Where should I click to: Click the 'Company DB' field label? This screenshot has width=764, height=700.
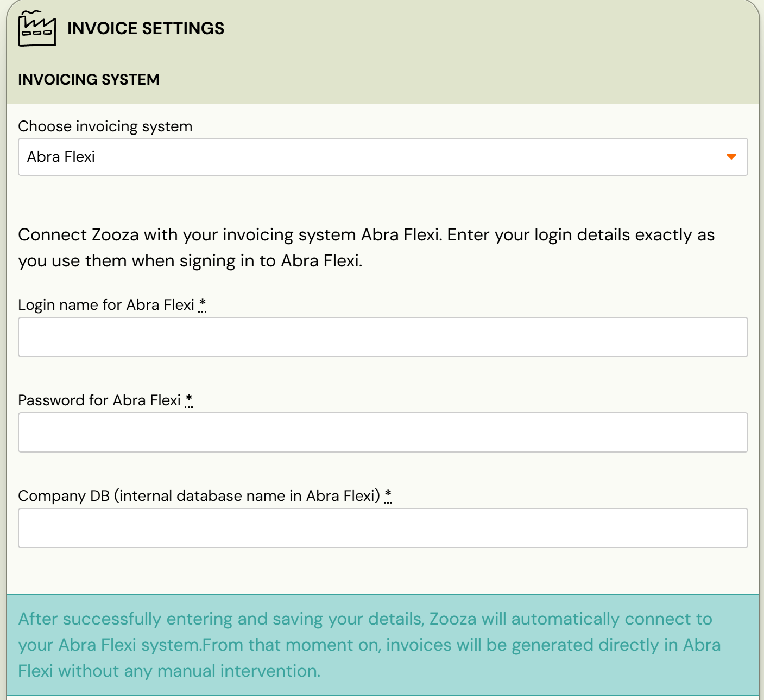(x=199, y=496)
